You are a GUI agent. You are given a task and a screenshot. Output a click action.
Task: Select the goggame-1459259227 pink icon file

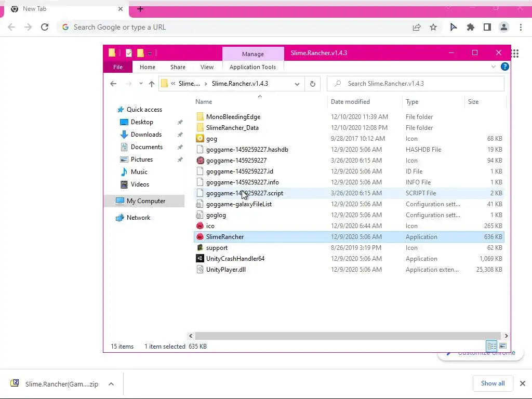pyautogui.click(x=200, y=160)
